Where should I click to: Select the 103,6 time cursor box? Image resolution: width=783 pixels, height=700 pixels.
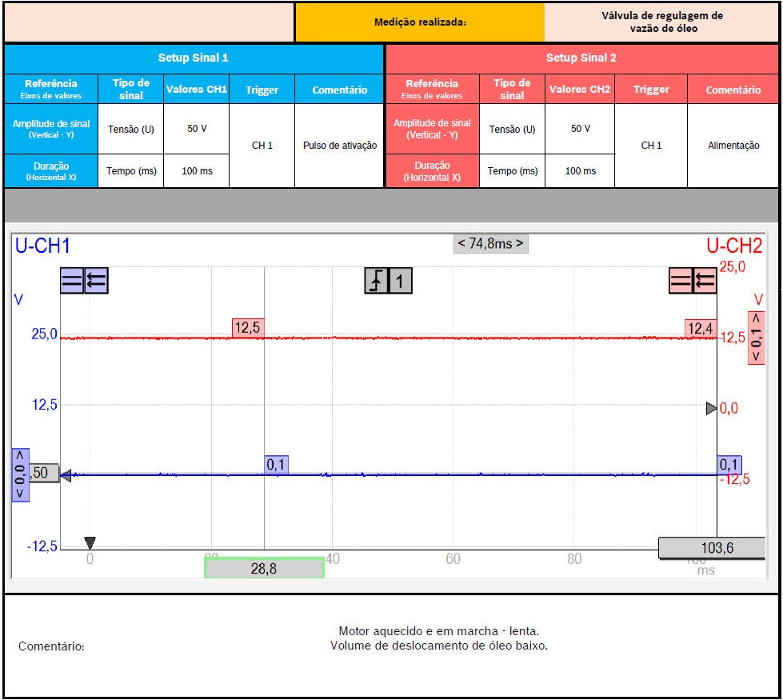coord(711,548)
